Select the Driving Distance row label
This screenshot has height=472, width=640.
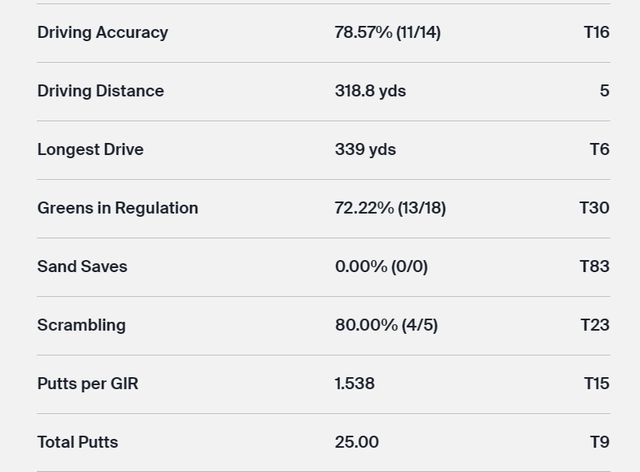point(100,91)
